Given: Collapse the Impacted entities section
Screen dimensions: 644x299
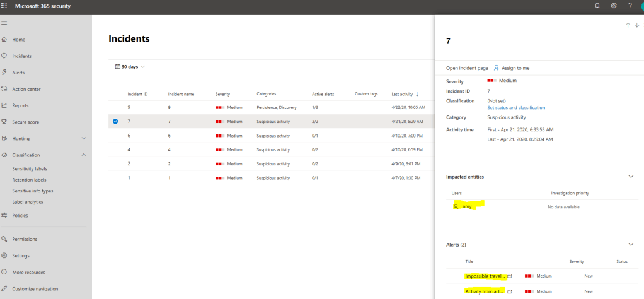Looking at the screenshot, I should (631, 177).
